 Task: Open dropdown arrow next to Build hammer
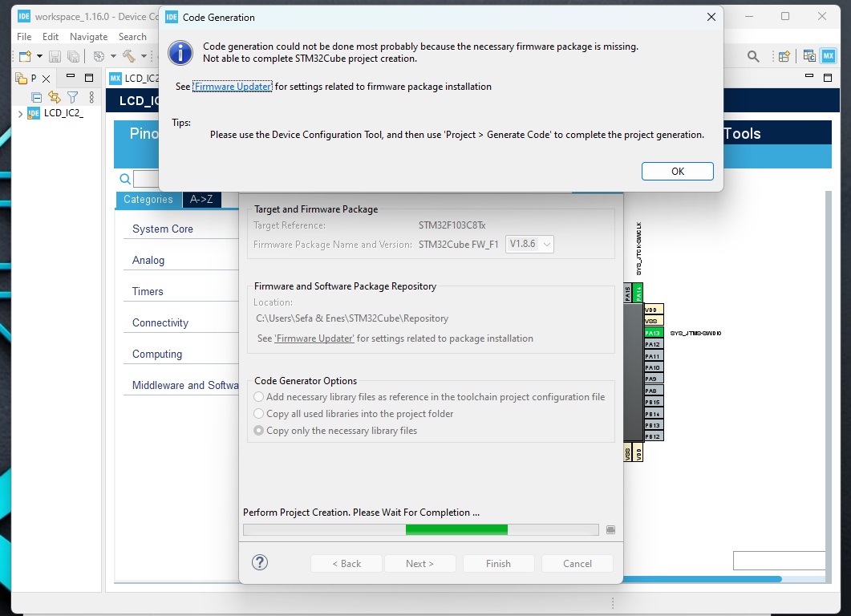coord(143,56)
